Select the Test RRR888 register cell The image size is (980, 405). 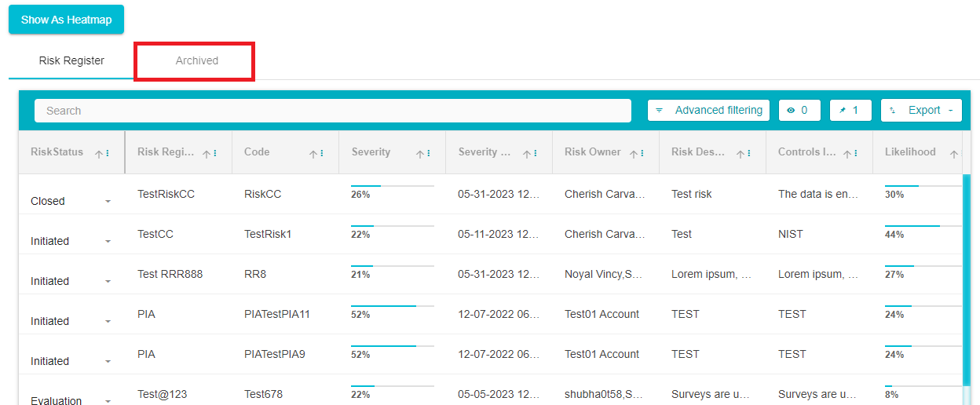point(170,274)
